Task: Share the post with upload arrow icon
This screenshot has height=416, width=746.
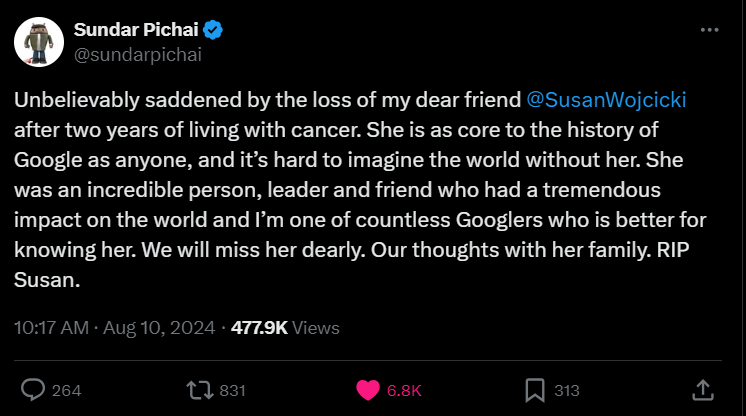Action: (x=702, y=389)
